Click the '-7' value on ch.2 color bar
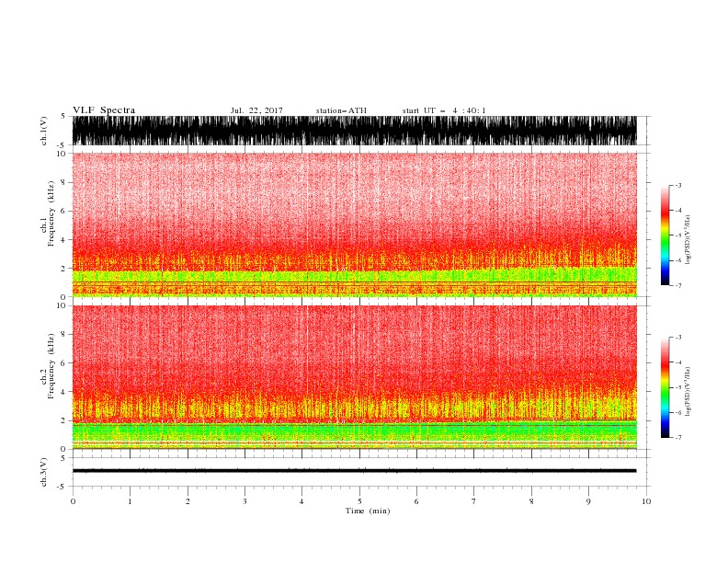728x563 pixels. [677, 438]
